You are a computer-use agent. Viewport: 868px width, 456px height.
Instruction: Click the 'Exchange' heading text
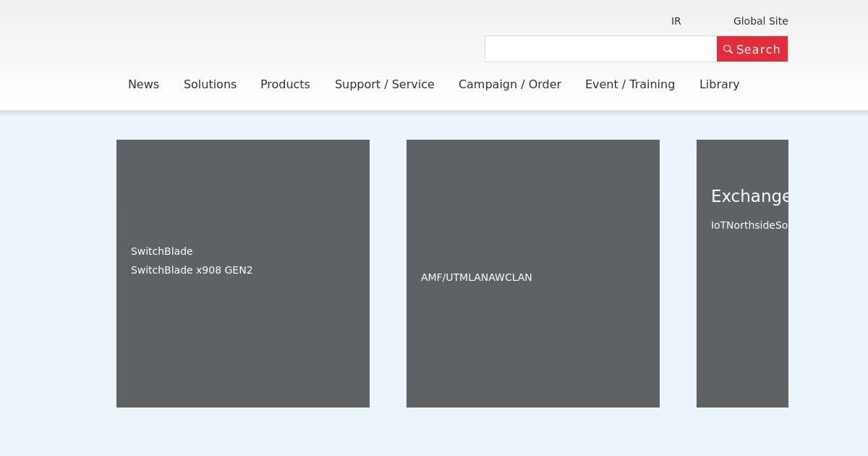749,196
